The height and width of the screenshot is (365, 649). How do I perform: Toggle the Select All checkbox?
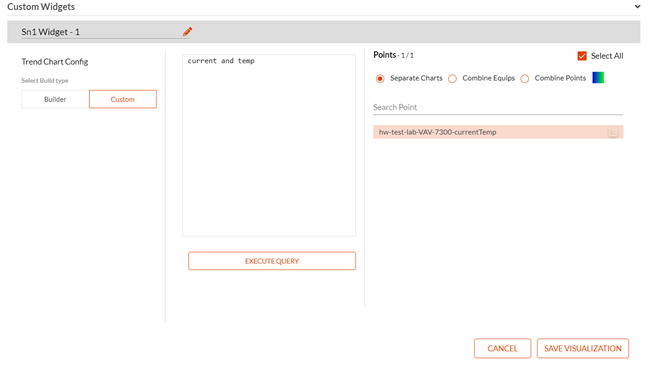click(582, 56)
